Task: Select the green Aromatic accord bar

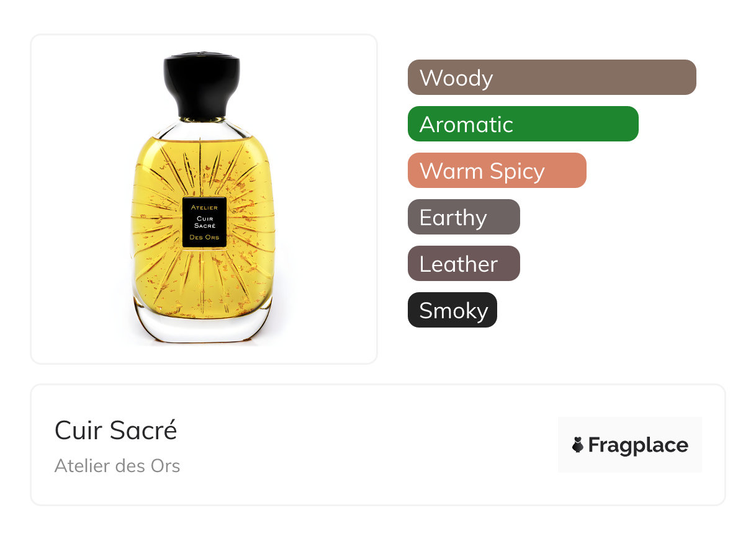Action: point(523,124)
